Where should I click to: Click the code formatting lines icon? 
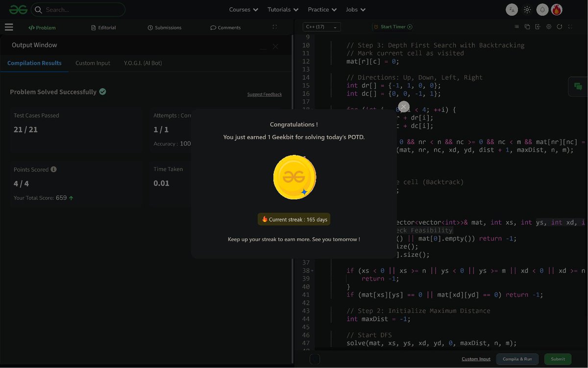(x=516, y=27)
